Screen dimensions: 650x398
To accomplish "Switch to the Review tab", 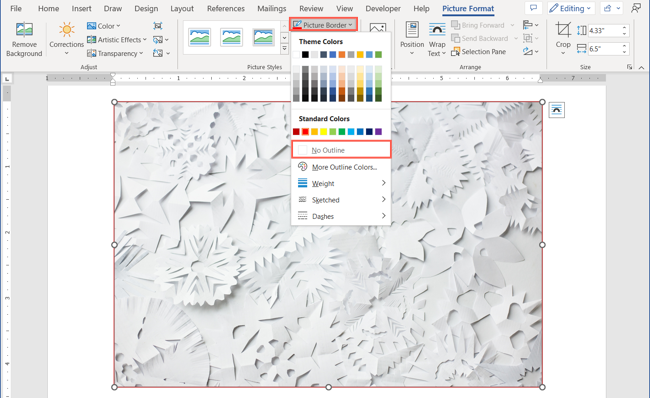I will click(311, 8).
